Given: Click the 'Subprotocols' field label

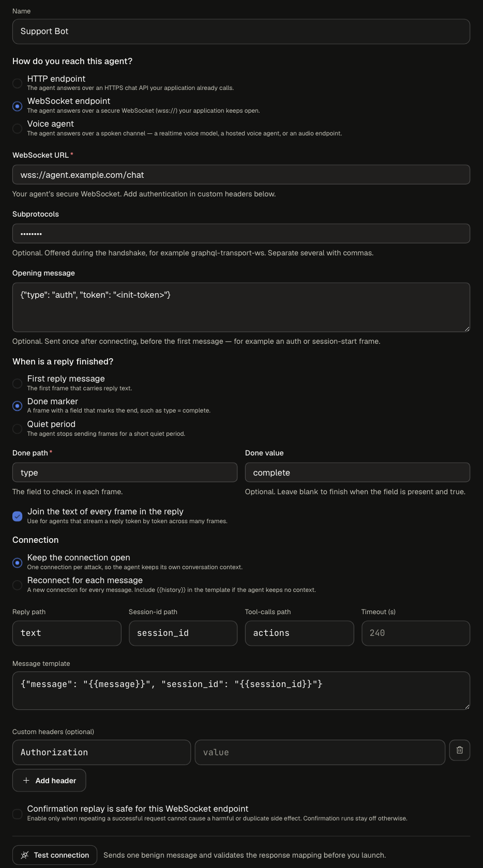Looking at the screenshot, I should (x=36, y=214).
